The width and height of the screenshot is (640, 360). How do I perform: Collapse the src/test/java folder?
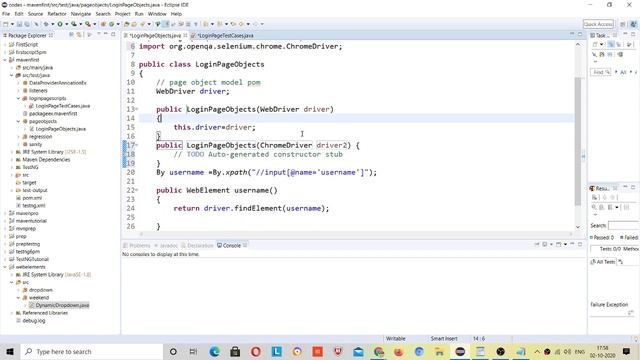click(x=11, y=75)
